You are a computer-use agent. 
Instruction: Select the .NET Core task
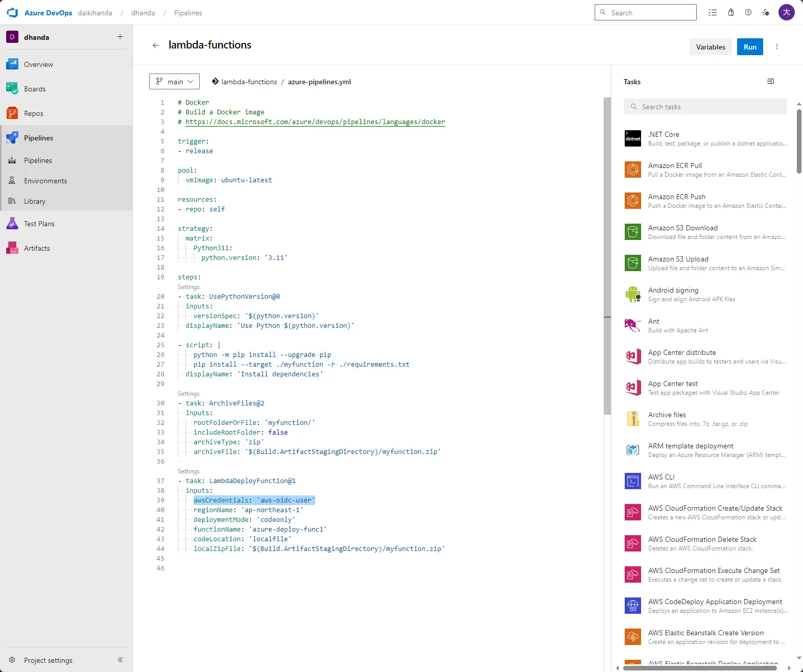(705, 138)
